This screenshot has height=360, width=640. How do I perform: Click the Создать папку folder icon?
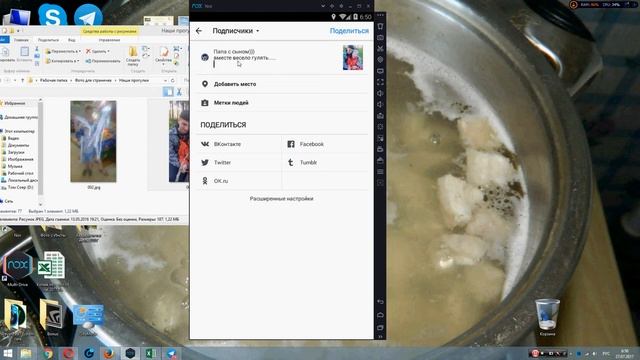[x=133, y=51]
